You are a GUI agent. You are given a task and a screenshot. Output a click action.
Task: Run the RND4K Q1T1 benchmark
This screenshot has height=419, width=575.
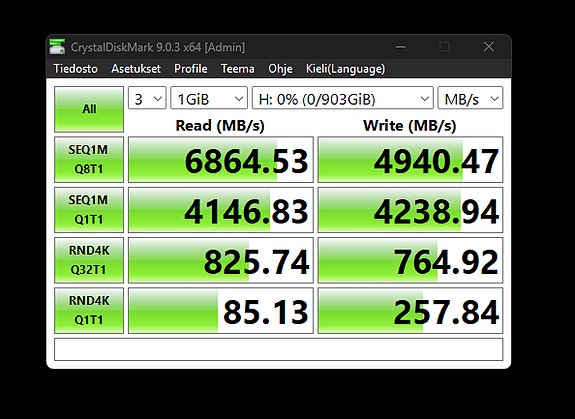click(x=89, y=310)
